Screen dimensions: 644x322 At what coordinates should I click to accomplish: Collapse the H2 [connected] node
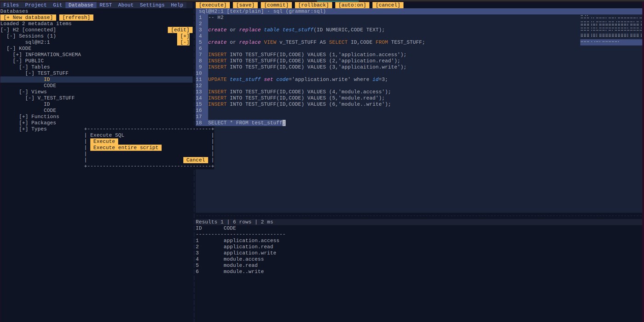5,30
